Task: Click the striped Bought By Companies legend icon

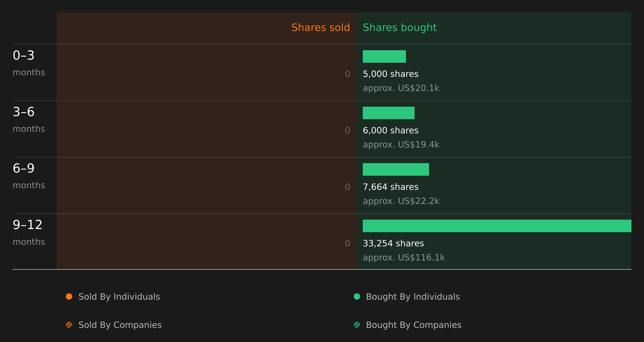Action: point(357,325)
